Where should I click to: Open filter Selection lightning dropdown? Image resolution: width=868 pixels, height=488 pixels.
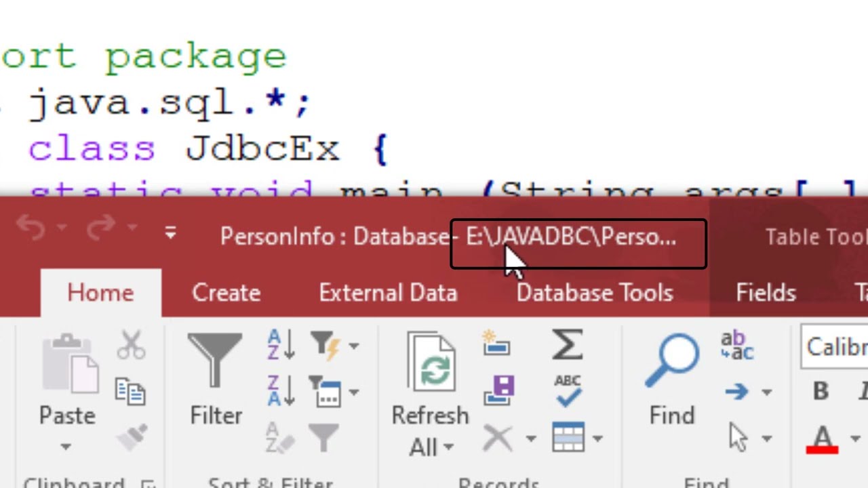point(353,346)
